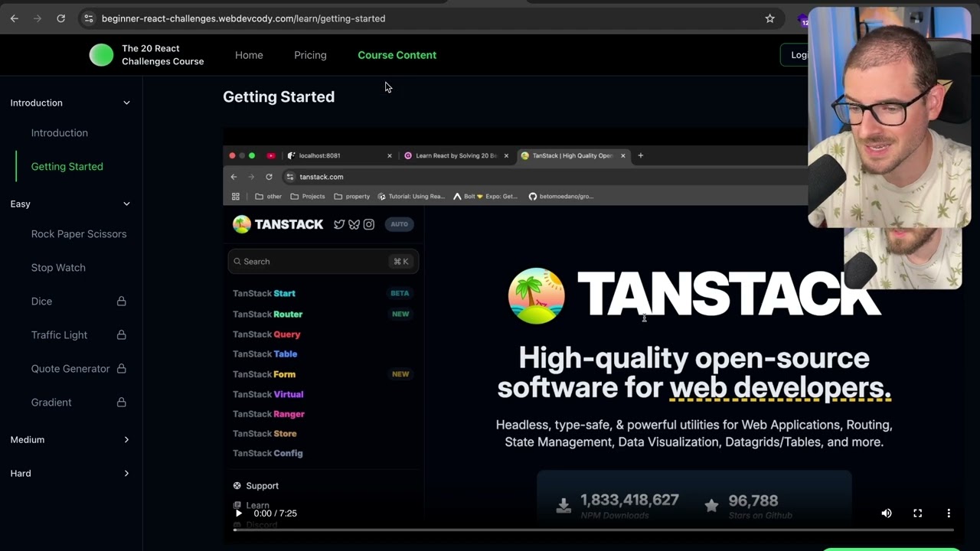Open site information icon beside the course URL
980x551 pixels.
[x=88, y=18]
